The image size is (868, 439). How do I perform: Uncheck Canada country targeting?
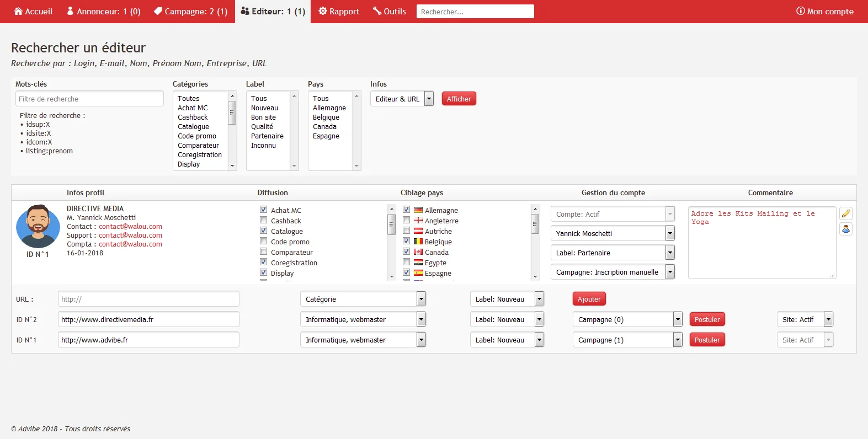coord(407,251)
